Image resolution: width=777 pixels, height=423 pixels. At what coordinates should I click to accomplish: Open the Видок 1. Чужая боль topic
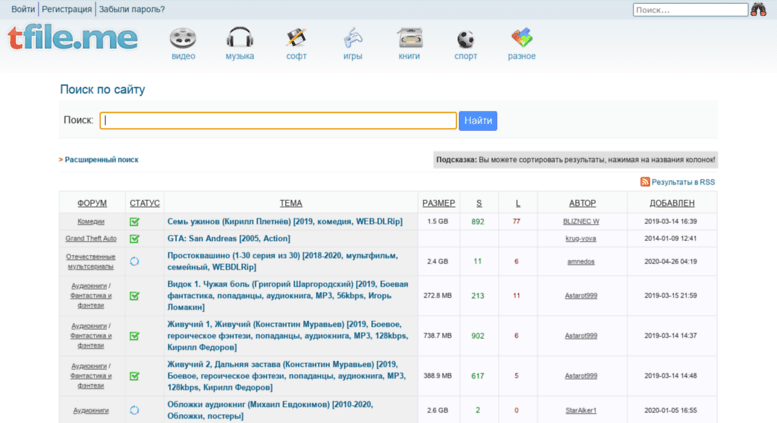[288, 296]
